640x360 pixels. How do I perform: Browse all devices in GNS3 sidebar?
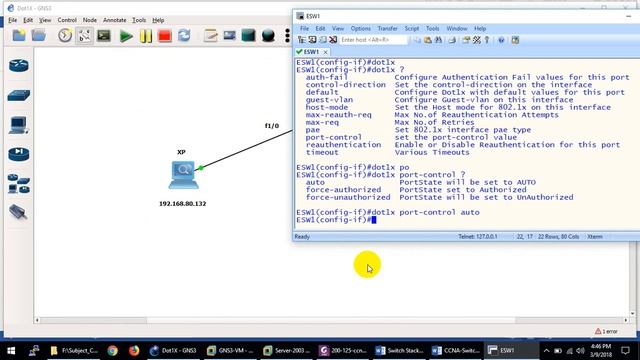click(x=19, y=184)
